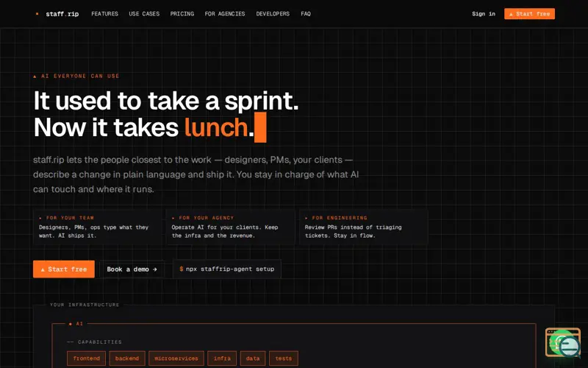Open the chat bubble widget icon

(563, 342)
